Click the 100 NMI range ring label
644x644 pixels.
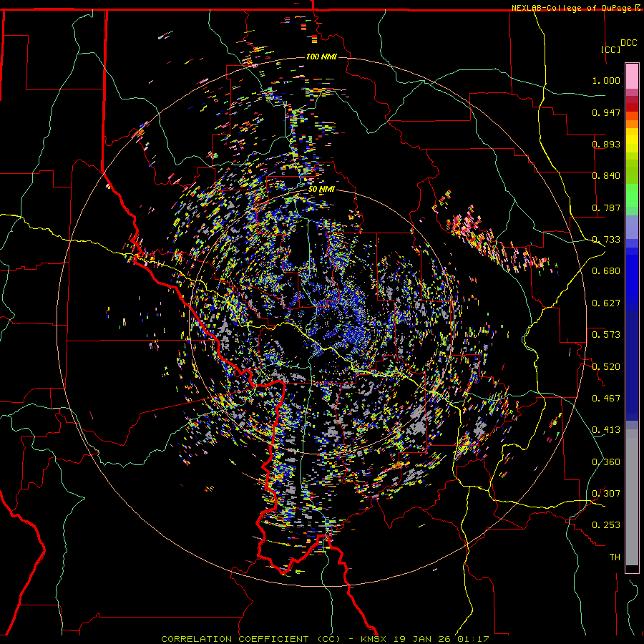pos(321,57)
